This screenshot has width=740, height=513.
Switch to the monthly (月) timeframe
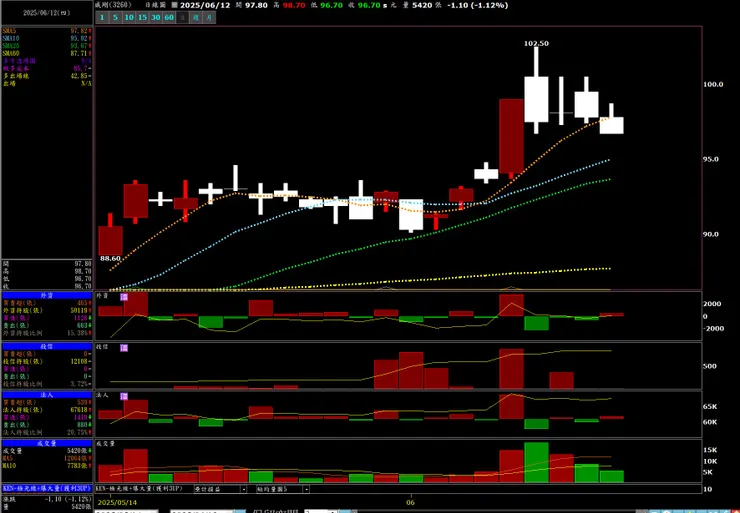(x=209, y=17)
